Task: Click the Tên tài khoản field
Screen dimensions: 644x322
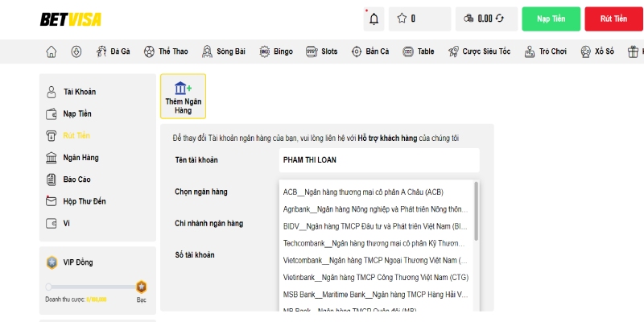Action: point(379,160)
